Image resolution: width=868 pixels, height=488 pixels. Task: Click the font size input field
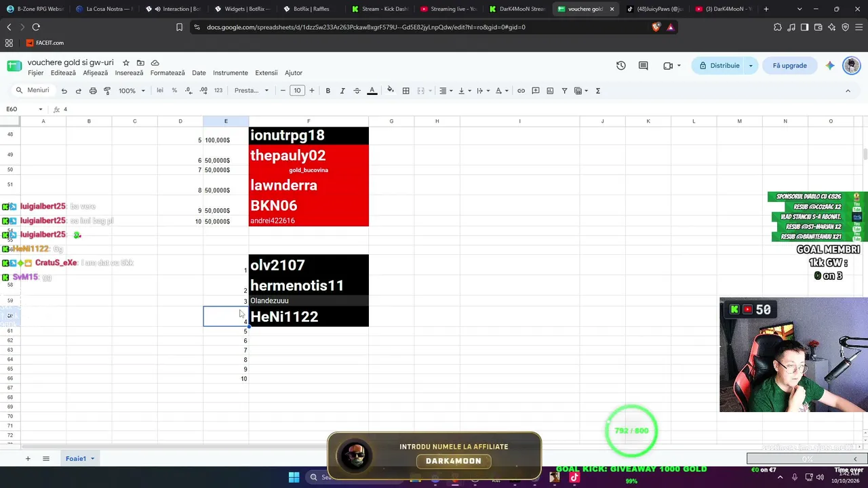coord(297,91)
